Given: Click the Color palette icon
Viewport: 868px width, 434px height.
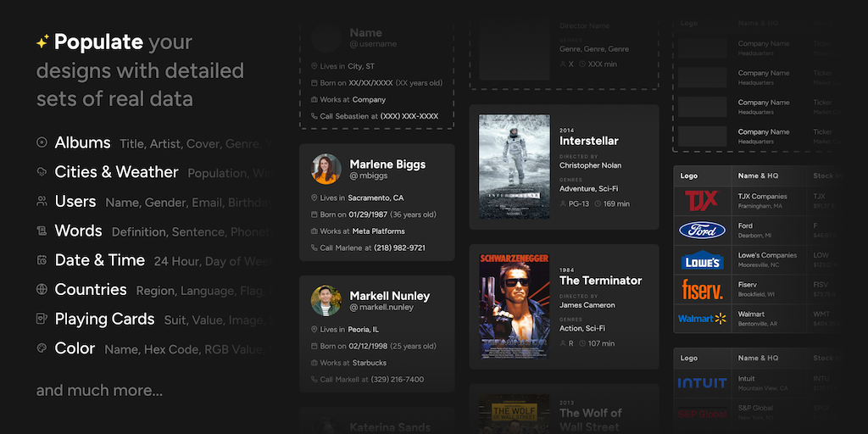Looking at the screenshot, I should point(42,348).
